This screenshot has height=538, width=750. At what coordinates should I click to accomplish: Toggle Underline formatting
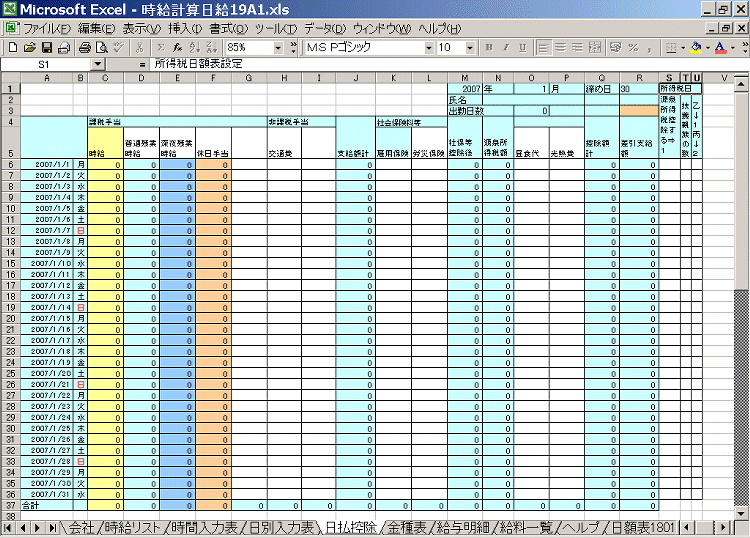click(x=523, y=47)
